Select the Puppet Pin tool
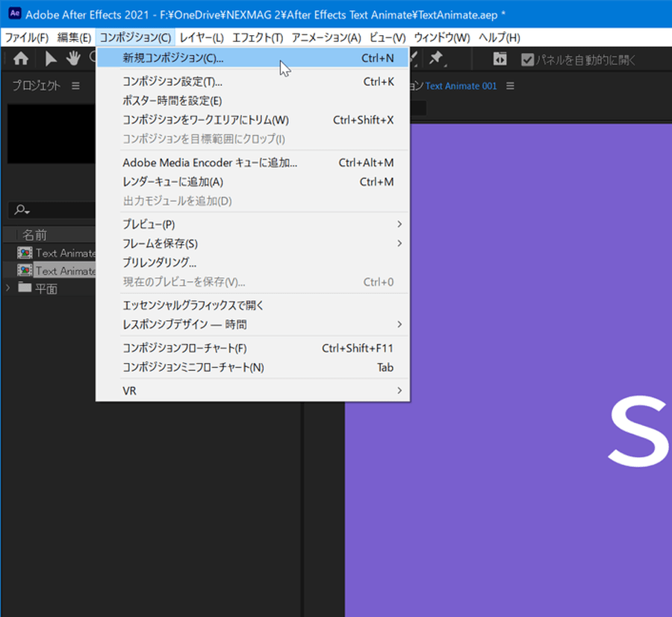Viewport: 672px width, 617px height. click(437, 58)
